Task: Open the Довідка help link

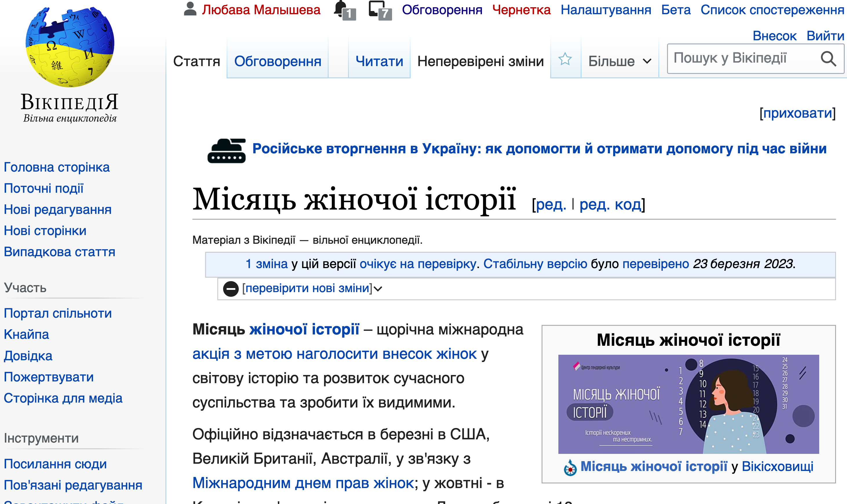Action: pos(28,356)
